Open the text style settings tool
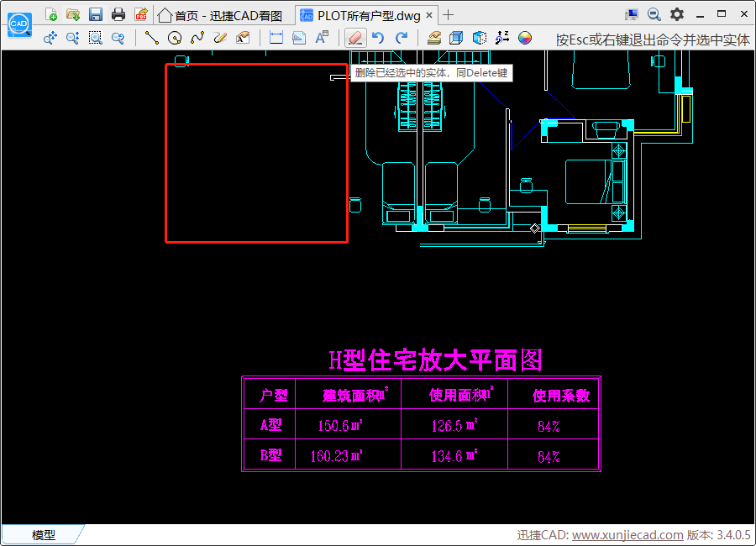 click(x=322, y=38)
